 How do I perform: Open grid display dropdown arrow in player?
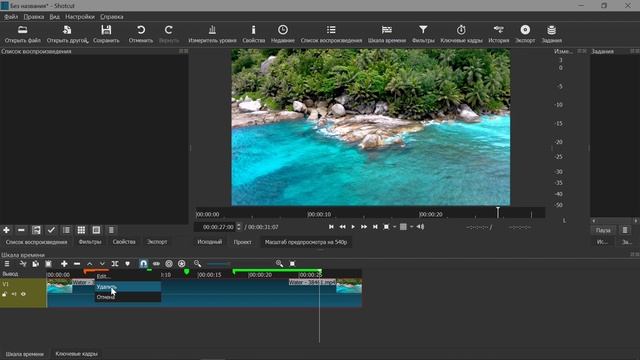411,227
